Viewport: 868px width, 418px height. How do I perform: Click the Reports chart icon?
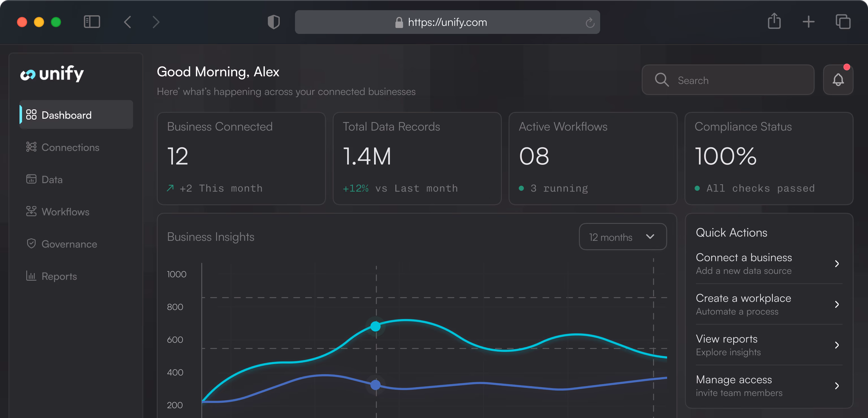(31, 276)
